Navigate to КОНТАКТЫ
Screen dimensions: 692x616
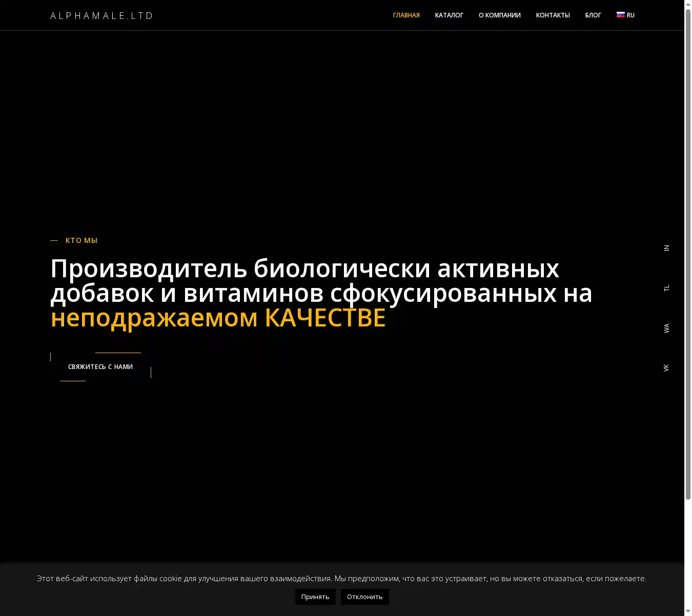pyautogui.click(x=553, y=15)
